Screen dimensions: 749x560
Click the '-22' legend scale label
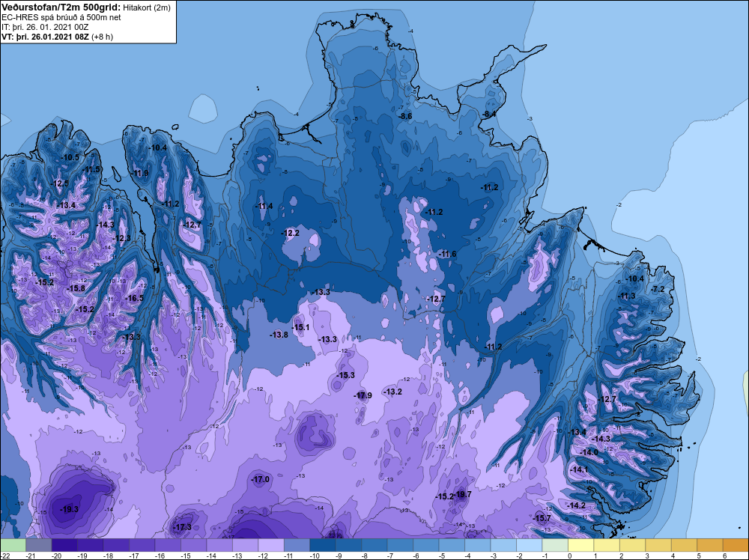click(5, 556)
